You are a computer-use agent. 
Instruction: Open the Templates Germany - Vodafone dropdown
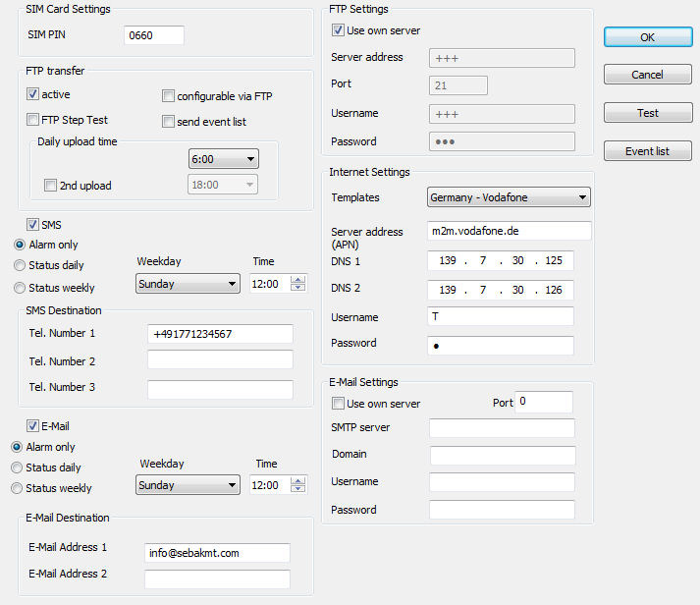(509, 196)
